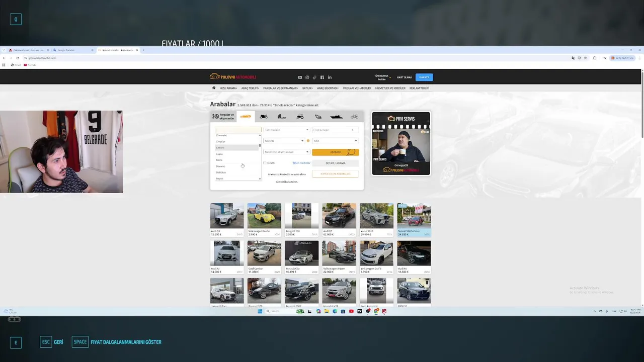Viewport: 644px width, 362px height.
Task: Click the Polovni Automobili logo
Action: (233, 77)
